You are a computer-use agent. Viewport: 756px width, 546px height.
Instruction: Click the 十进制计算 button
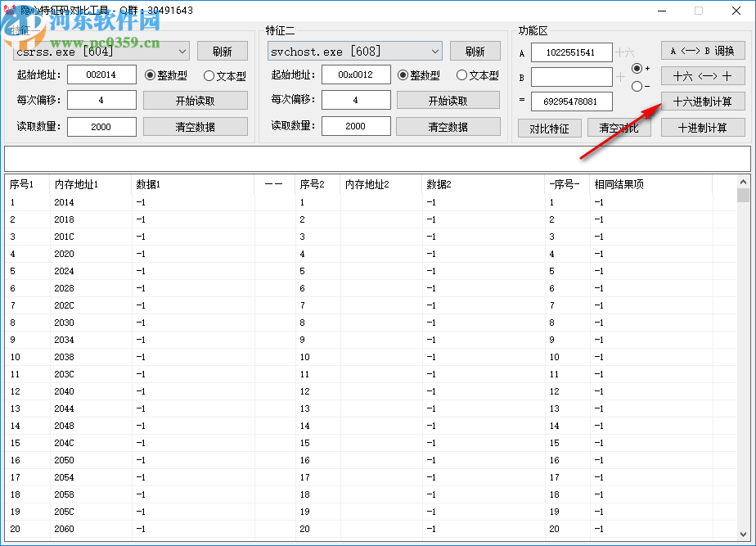click(703, 128)
